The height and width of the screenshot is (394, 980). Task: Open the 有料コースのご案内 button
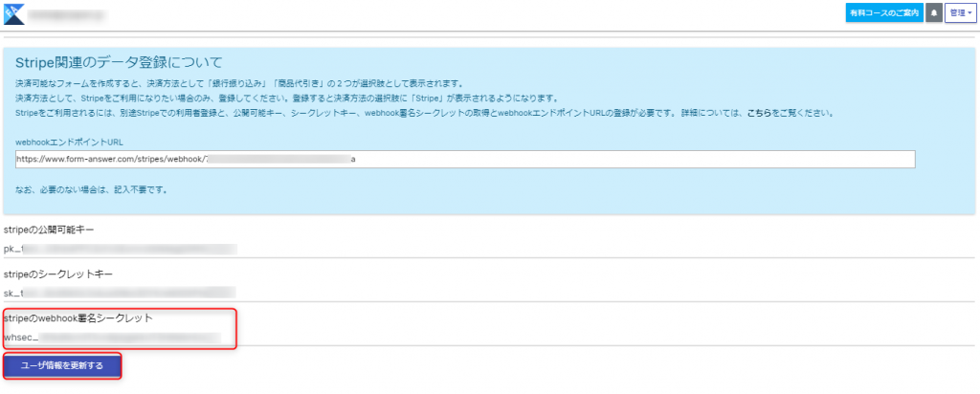(884, 13)
